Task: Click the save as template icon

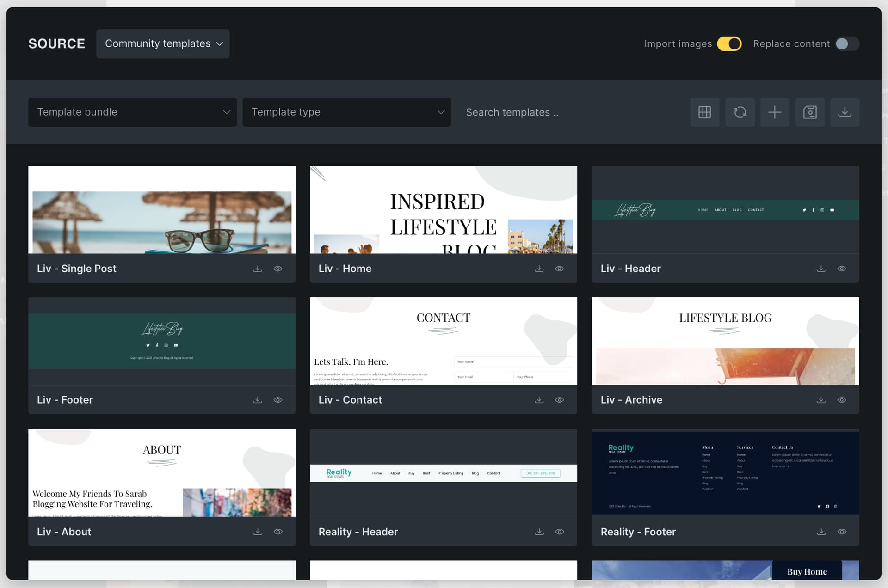Action: 810,112
